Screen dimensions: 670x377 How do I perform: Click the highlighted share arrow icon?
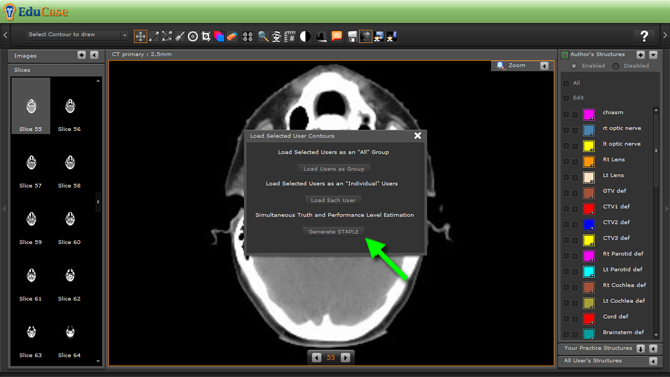[365, 36]
